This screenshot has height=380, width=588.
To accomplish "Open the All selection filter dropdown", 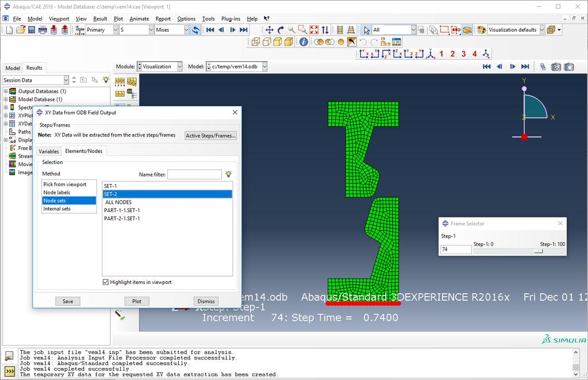I will (x=413, y=30).
